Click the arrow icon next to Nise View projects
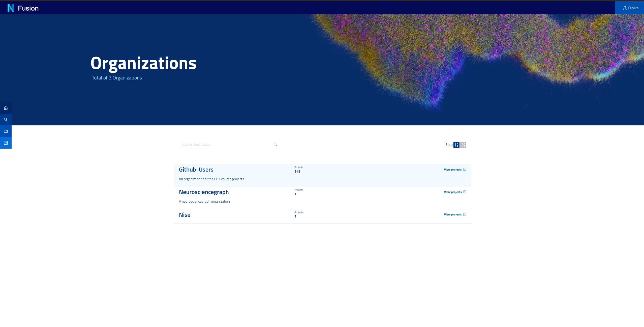This screenshot has height=327, width=644. pyautogui.click(x=465, y=214)
